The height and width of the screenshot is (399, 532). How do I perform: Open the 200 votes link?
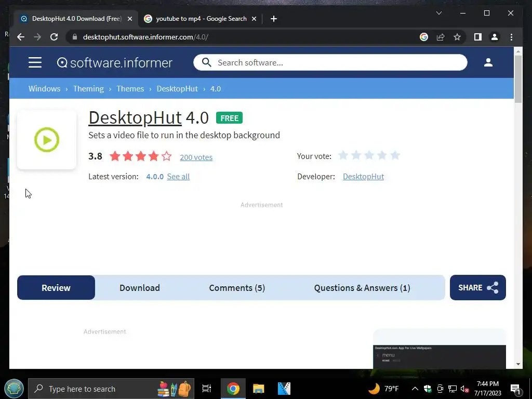coord(196,157)
